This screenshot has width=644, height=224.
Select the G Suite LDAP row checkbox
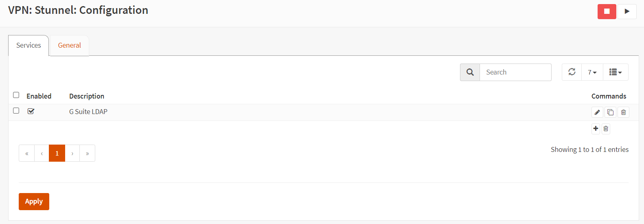coord(16,110)
